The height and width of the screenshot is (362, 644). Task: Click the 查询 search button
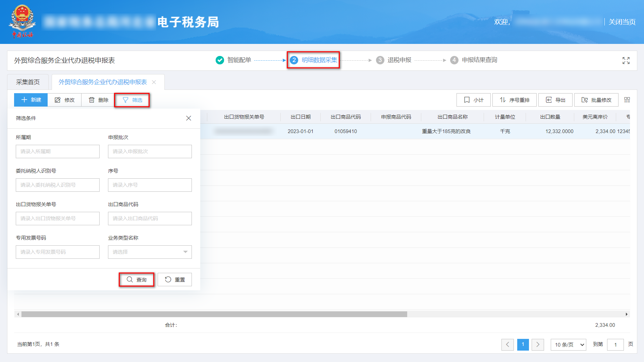click(x=137, y=280)
